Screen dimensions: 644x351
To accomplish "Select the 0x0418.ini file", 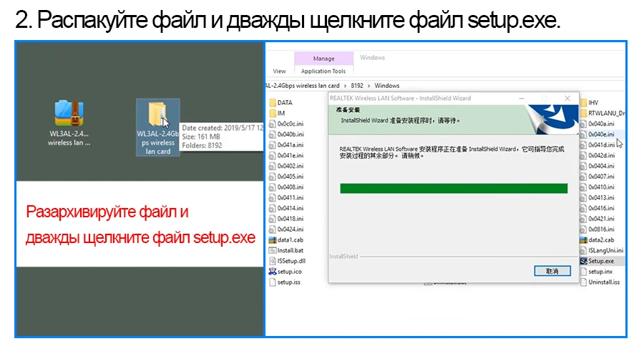I will pos(286,219).
